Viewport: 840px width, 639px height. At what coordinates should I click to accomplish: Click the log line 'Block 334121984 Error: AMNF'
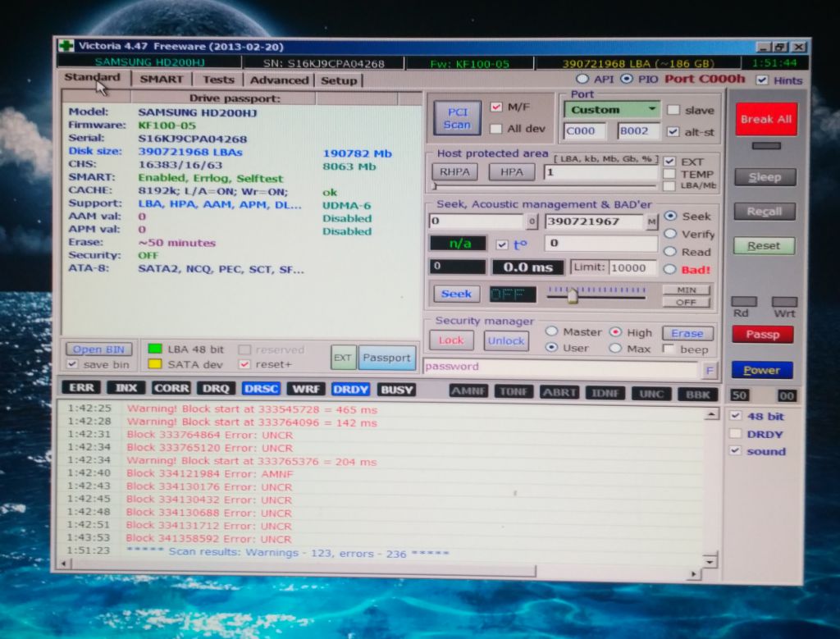(x=210, y=474)
